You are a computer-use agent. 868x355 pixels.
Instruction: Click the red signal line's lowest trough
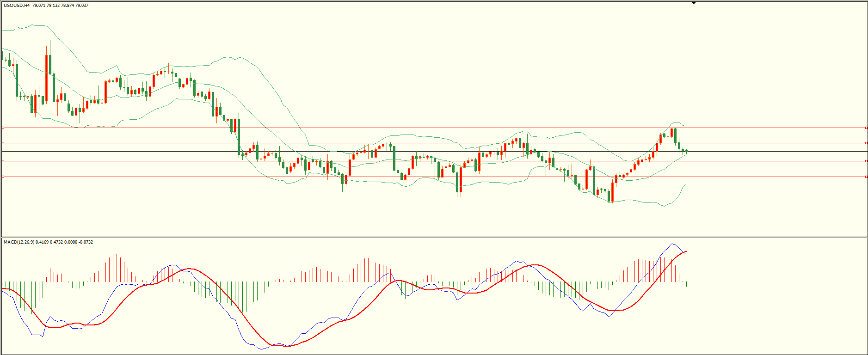click(x=287, y=346)
